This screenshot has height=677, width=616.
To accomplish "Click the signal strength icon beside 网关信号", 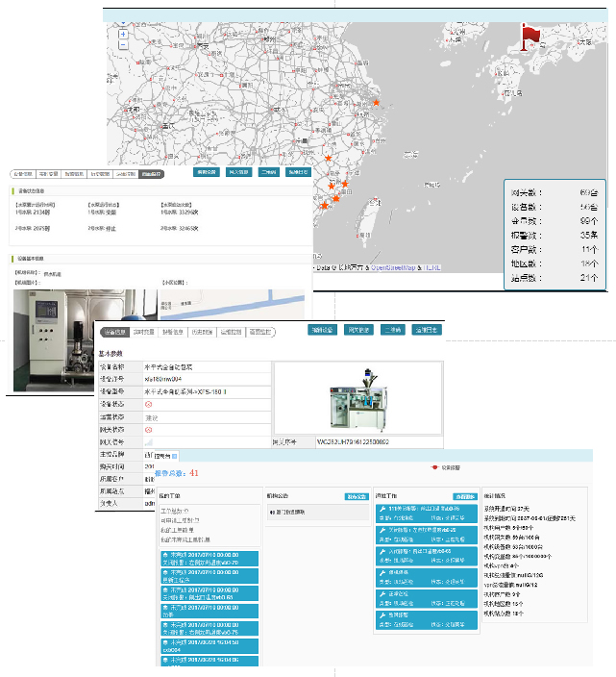I will tap(149, 441).
